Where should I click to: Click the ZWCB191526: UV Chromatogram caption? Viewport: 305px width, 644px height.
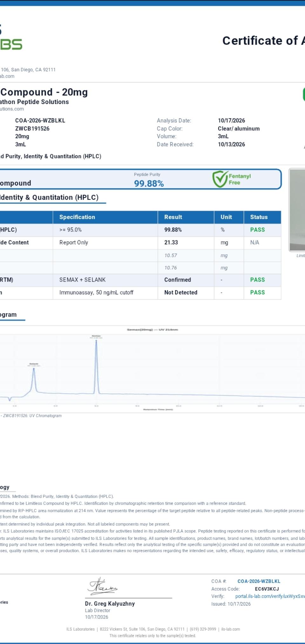(32, 416)
